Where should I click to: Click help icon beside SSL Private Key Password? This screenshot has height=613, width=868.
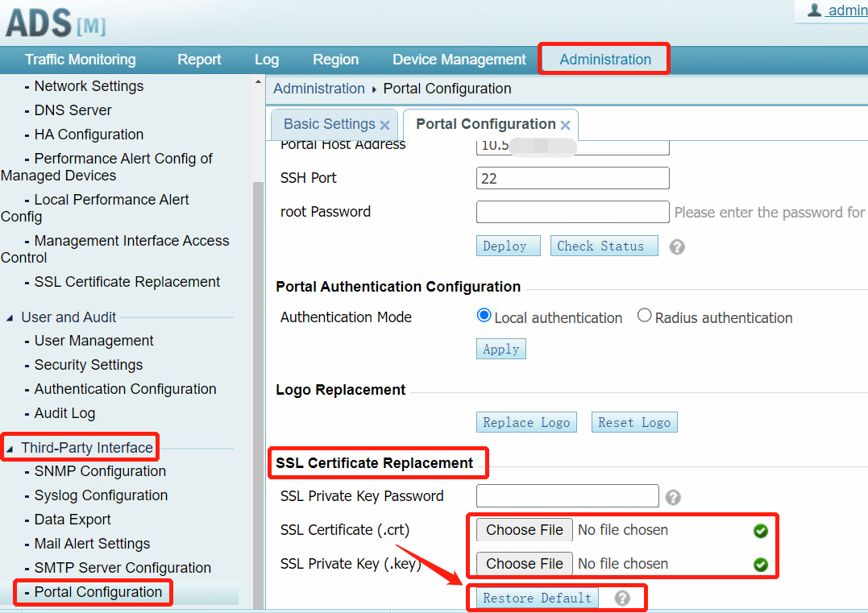coord(674,497)
